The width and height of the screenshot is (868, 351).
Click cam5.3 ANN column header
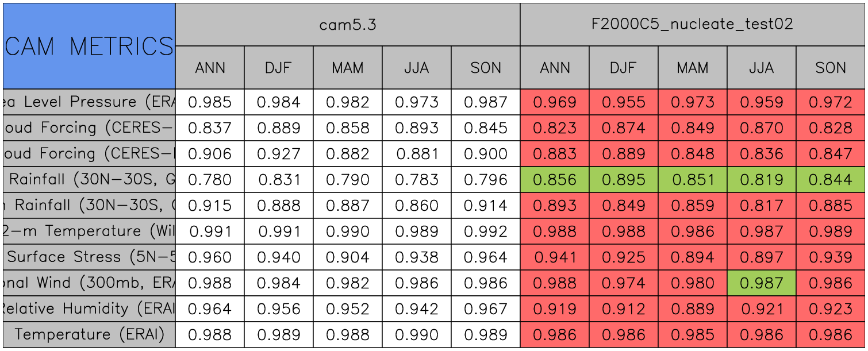(x=210, y=68)
